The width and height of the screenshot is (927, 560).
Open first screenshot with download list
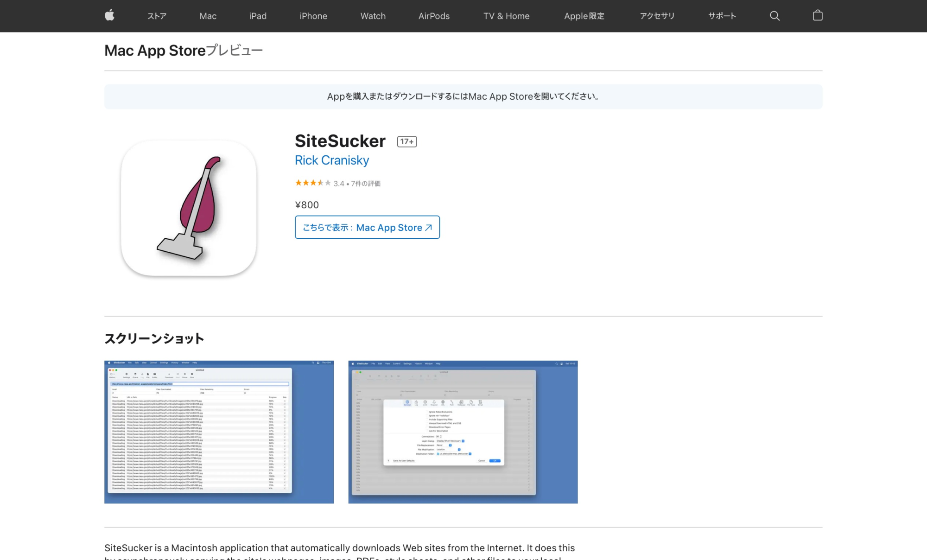tap(219, 432)
